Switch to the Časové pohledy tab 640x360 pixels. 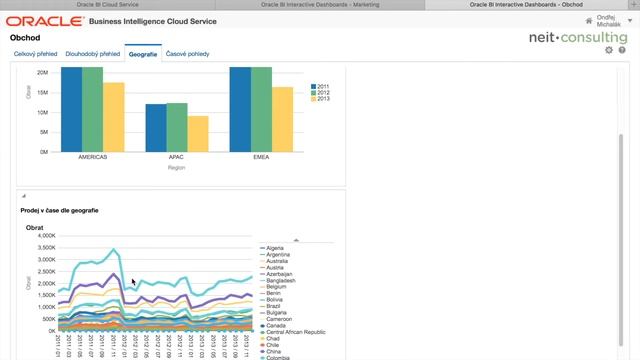pyautogui.click(x=187, y=54)
